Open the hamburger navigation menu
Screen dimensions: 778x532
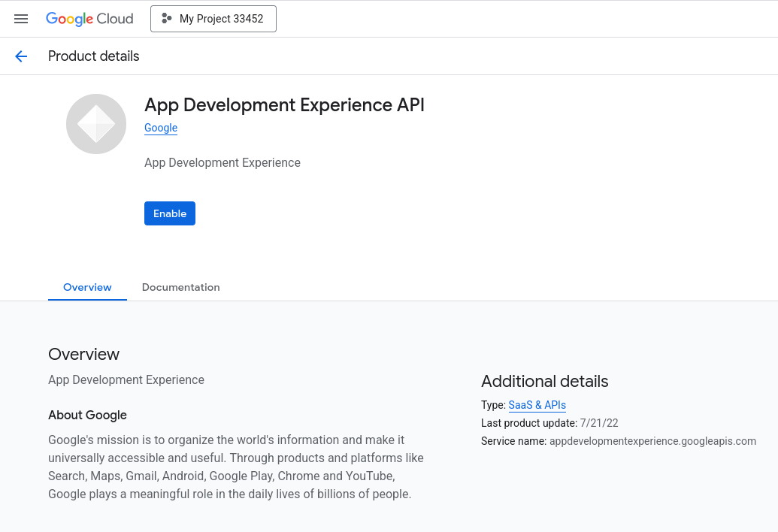pyautogui.click(x=21, y=19)
